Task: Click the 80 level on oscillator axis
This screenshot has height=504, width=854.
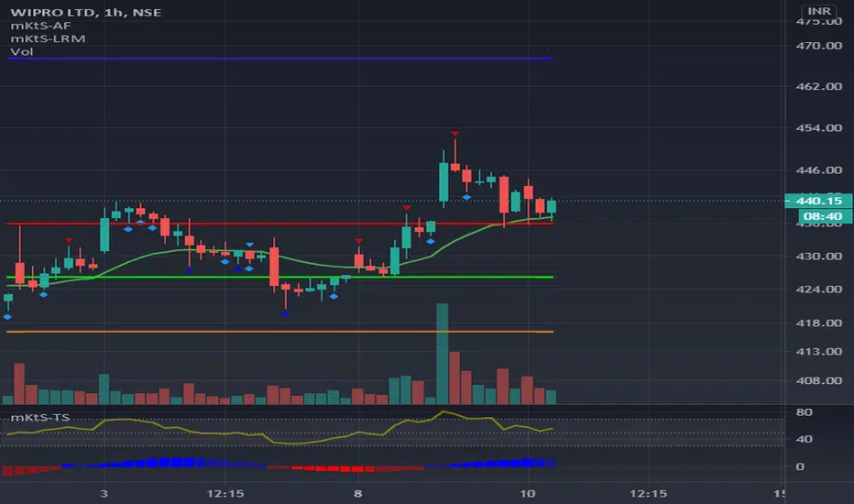Action: 804,412
